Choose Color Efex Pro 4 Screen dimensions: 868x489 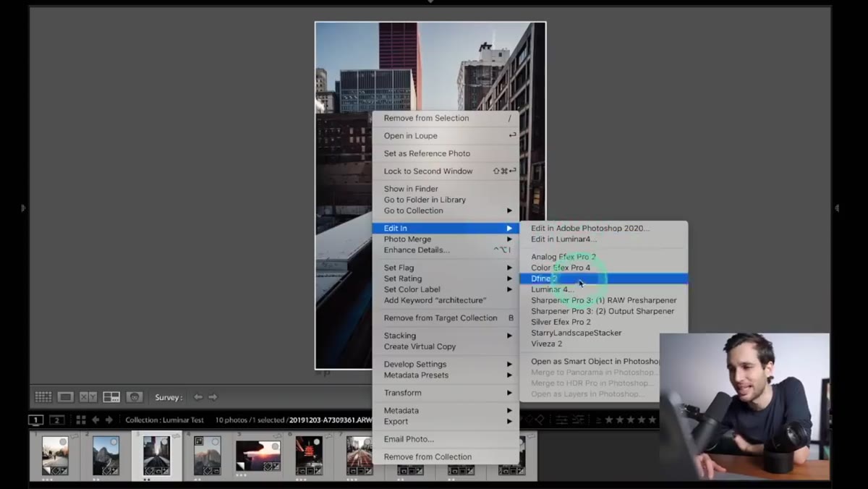tap(604, 268)
